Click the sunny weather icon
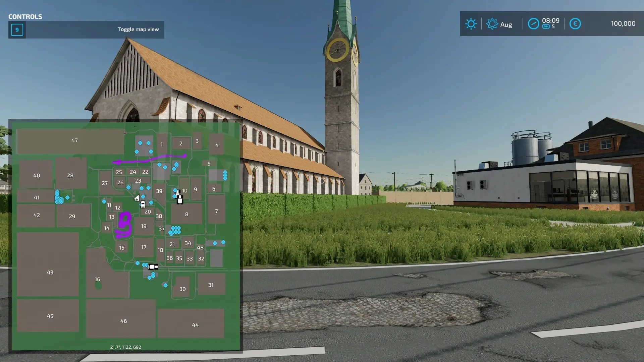 coord(471,24)
